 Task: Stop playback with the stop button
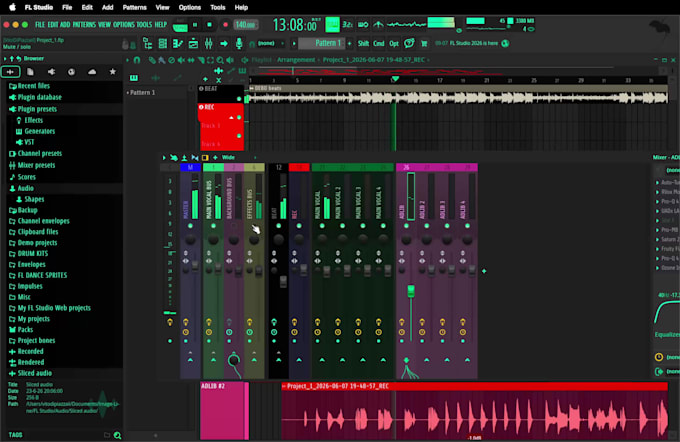coord(209,25)
